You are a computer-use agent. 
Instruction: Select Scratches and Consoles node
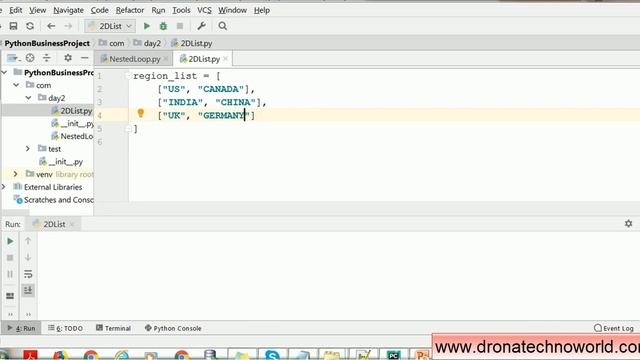click(x=54, y=200)
